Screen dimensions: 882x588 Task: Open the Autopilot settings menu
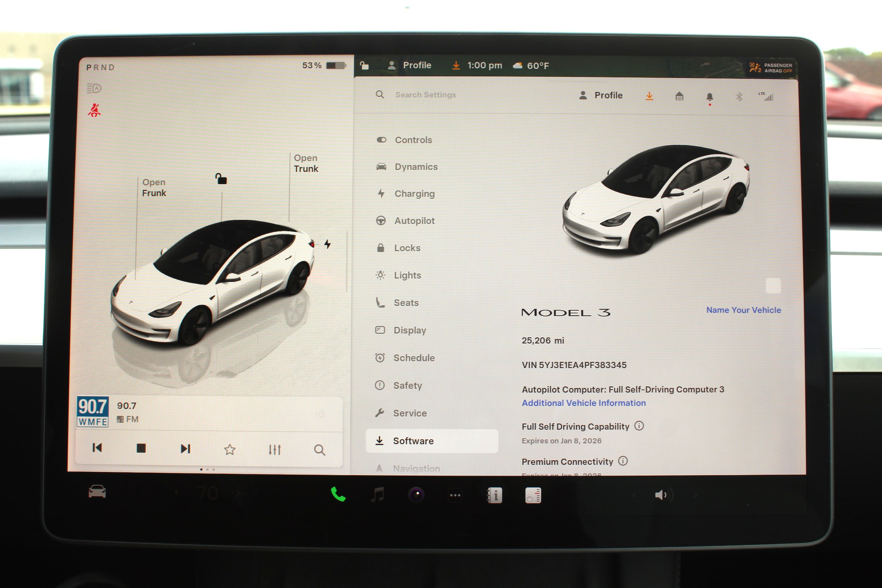pyautogui.click(x=414, y=221)
